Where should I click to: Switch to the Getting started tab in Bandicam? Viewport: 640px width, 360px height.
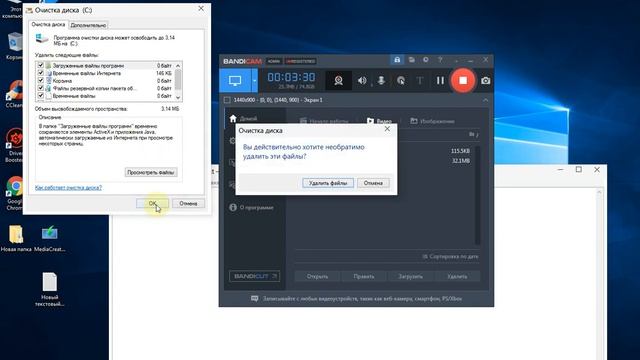click(324, 121)
